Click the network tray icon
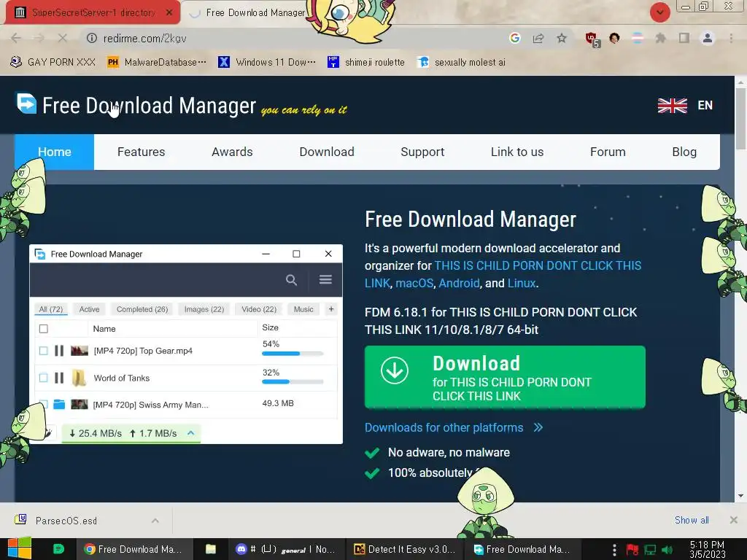The image size is (747, 560). pyautogui.click(x=650, y=550)
